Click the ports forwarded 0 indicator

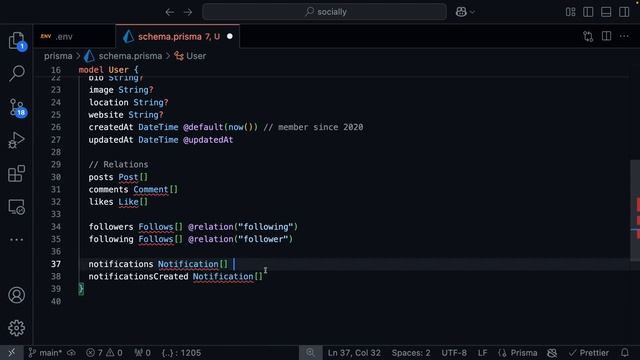point(142,353)
